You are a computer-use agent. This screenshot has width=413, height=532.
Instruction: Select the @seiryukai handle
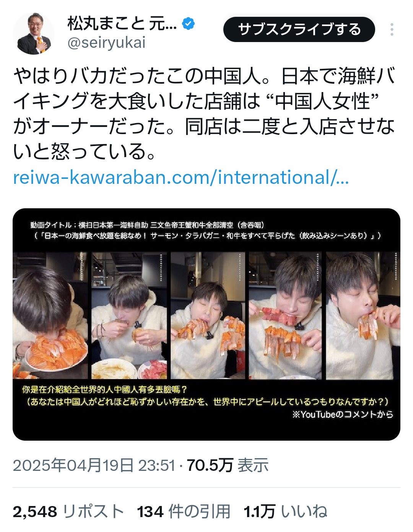[x=106, y=42]
